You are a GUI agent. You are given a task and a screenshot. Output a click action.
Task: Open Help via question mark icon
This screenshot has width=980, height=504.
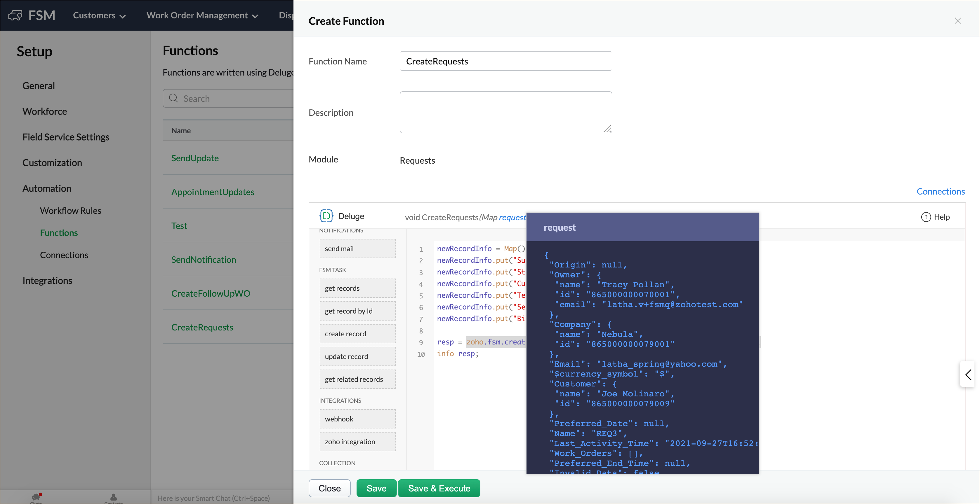[x=926, y=217]
